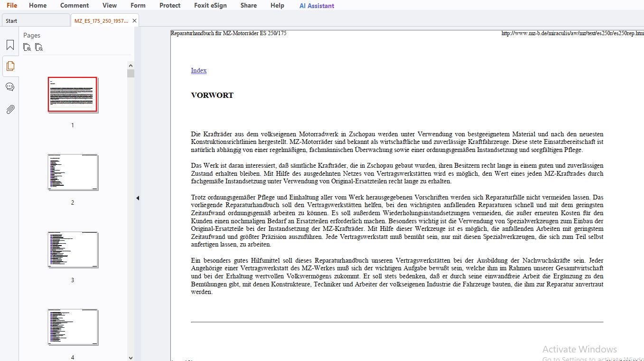Click the thumbnail panel scrollbar thumb
The width and height of the screenshot is (644, 361).
tap(131, 73)
